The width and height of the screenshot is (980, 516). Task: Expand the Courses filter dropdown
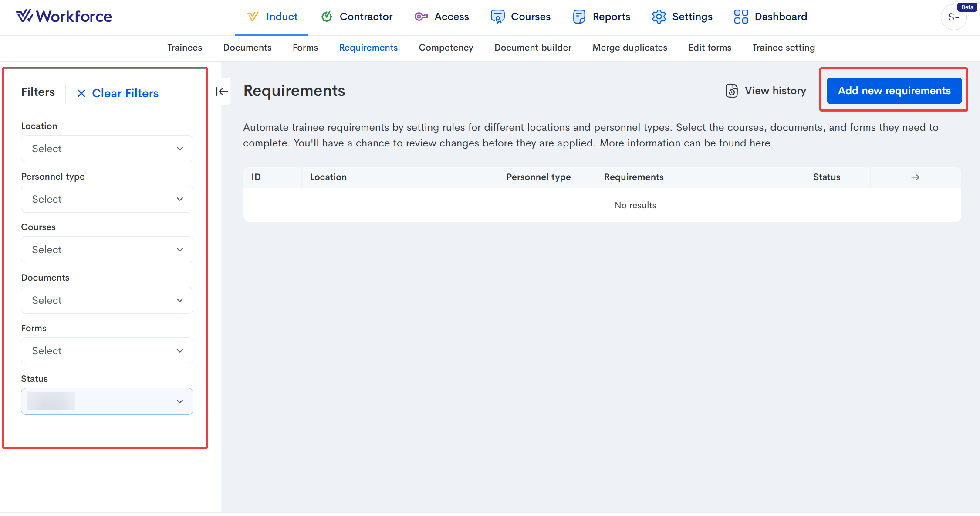[107, 250]
